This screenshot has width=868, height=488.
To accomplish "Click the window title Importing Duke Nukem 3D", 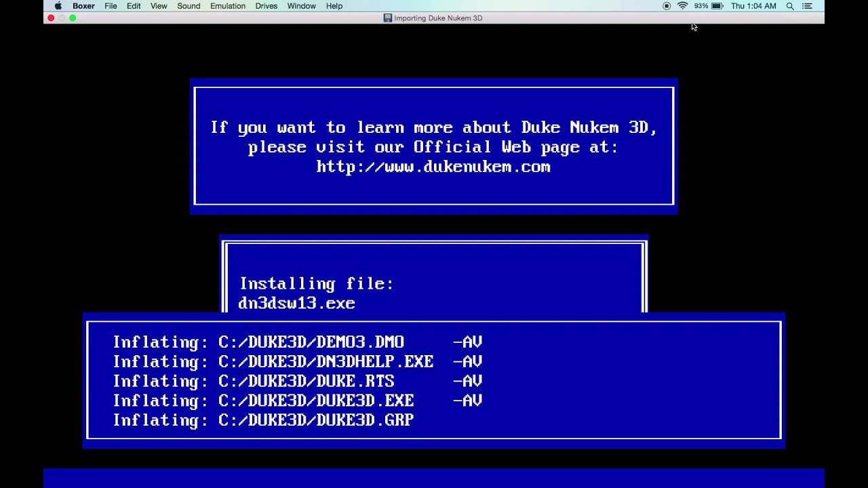I will [x=438, y=18].
